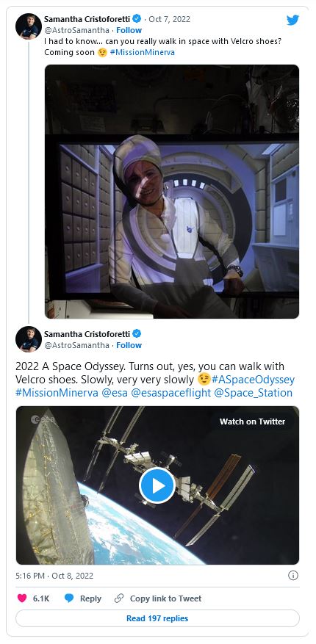The height and width of the screenshot is (644, 316).
Task: Open Samantha's top profile avatar
Action: tap(29, 26)
